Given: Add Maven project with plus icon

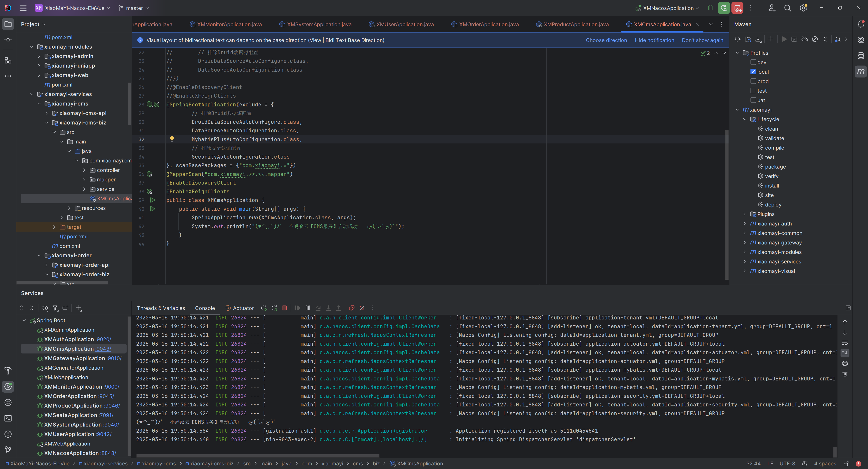Looking at the screenshot, I should pos(771,39).
